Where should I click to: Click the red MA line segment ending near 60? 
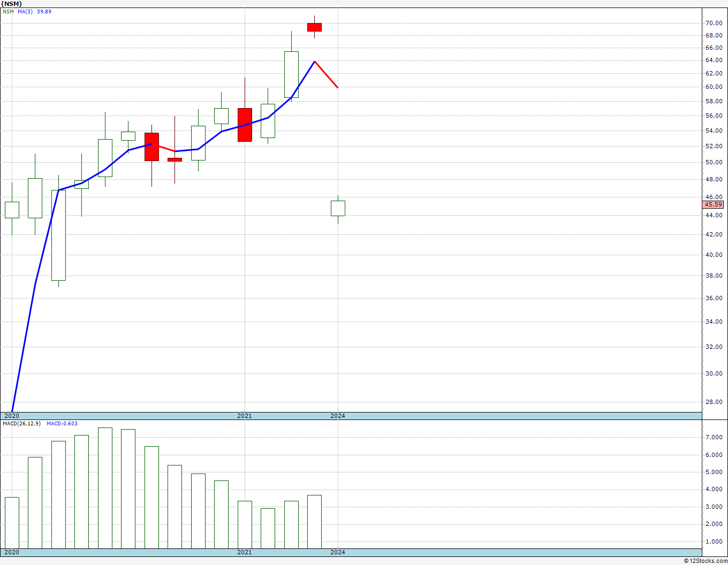(326, 74)
